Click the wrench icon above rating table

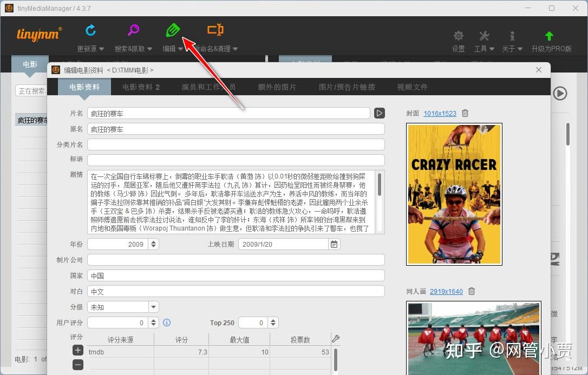click(x=336, y=338)
